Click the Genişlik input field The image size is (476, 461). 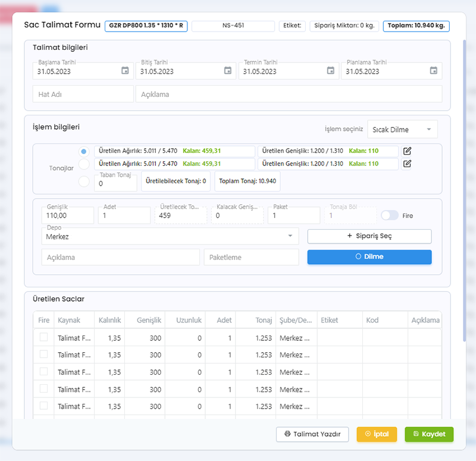[68, 215]
